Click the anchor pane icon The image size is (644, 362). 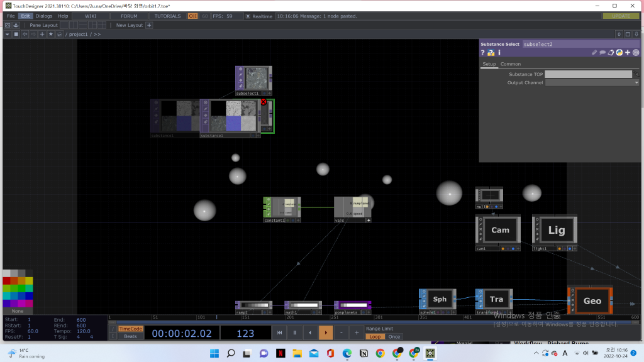16,25
